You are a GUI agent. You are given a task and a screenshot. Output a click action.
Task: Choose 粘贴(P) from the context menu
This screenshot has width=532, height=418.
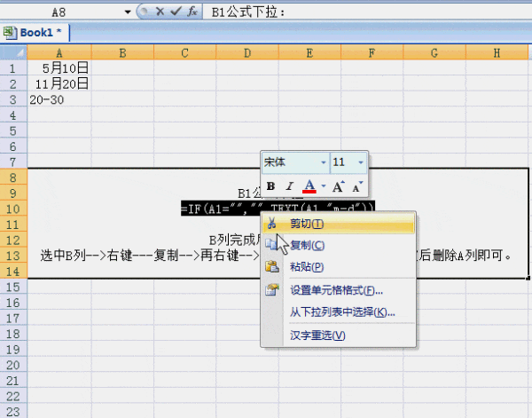339,267
